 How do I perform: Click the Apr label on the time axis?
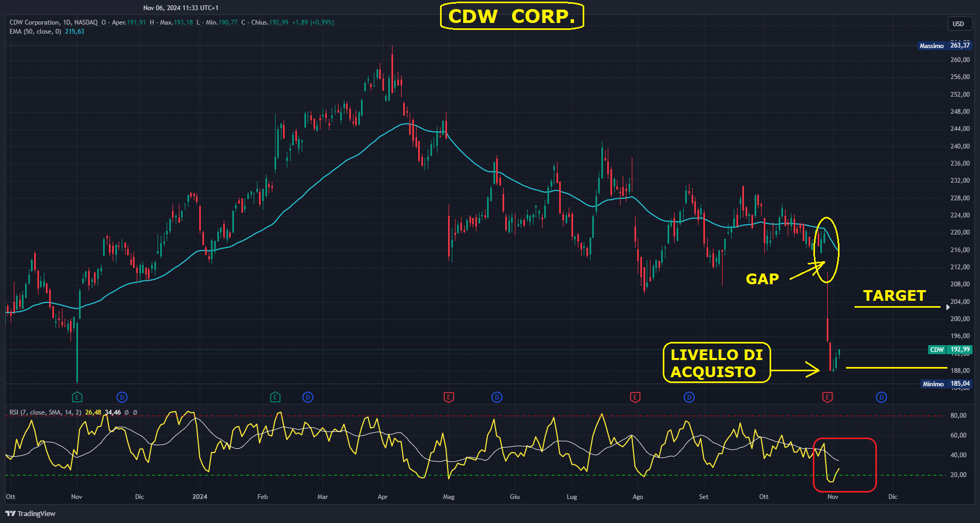[x=382, y=497]
